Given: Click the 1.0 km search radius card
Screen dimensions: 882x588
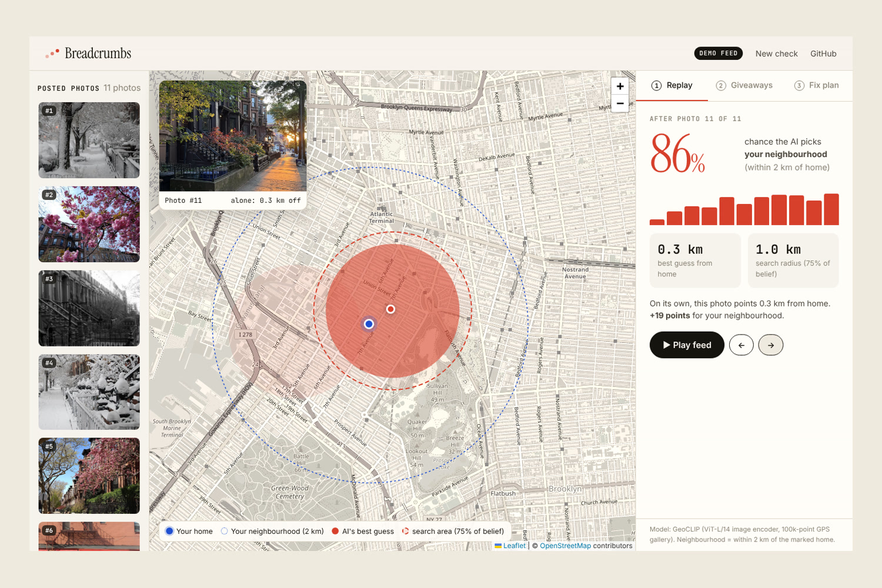Looking at the screenshot, I should point(793,260).
